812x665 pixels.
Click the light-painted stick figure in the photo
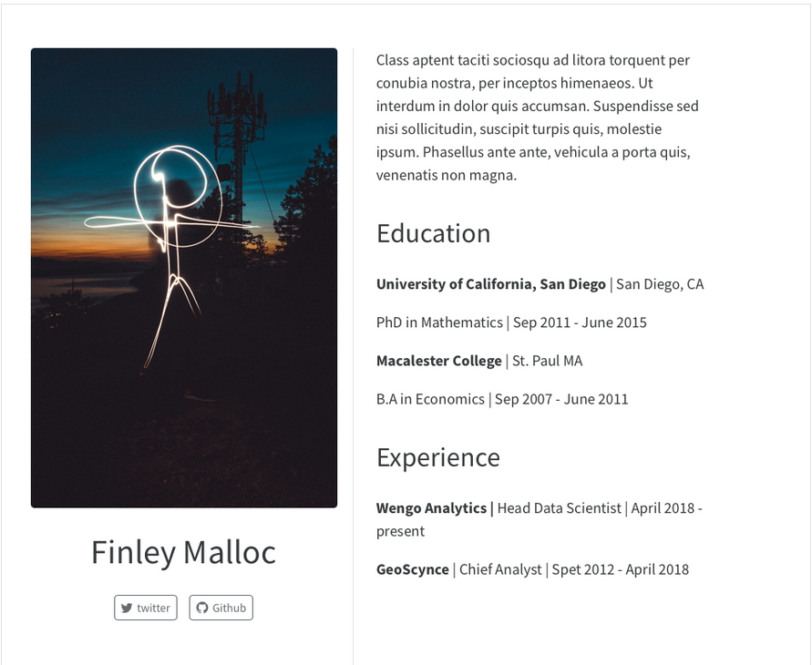click(171, 237)
